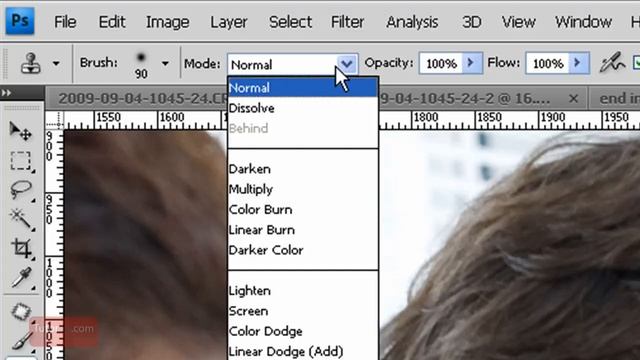
Task: Open the Window menu
Action: pos(583,22)
